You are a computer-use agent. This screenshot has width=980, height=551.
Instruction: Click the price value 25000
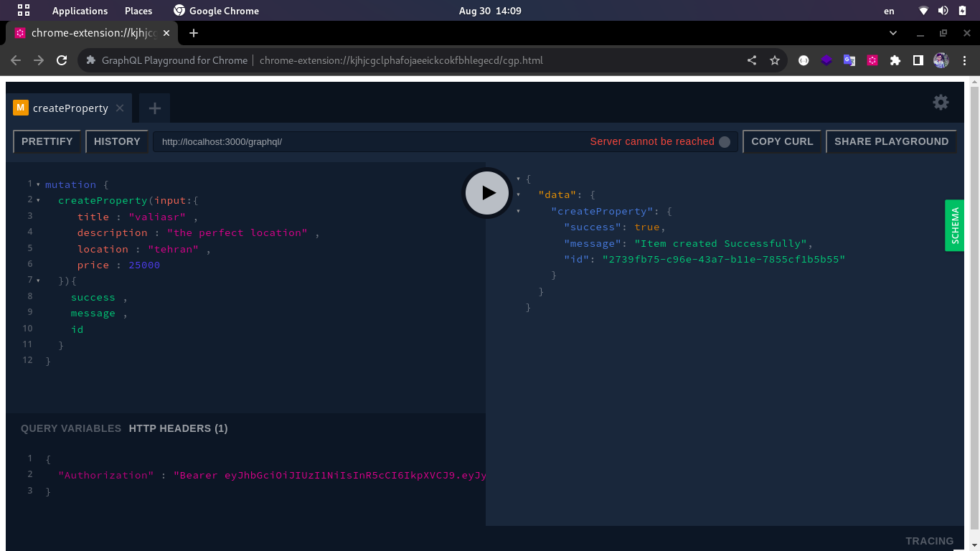coord(144,265)
